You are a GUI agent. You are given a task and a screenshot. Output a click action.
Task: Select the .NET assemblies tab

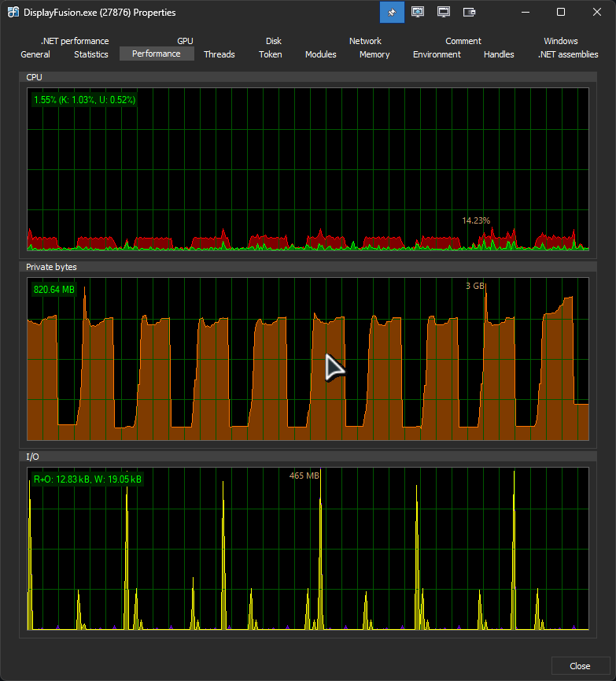(x=567, y=54)
